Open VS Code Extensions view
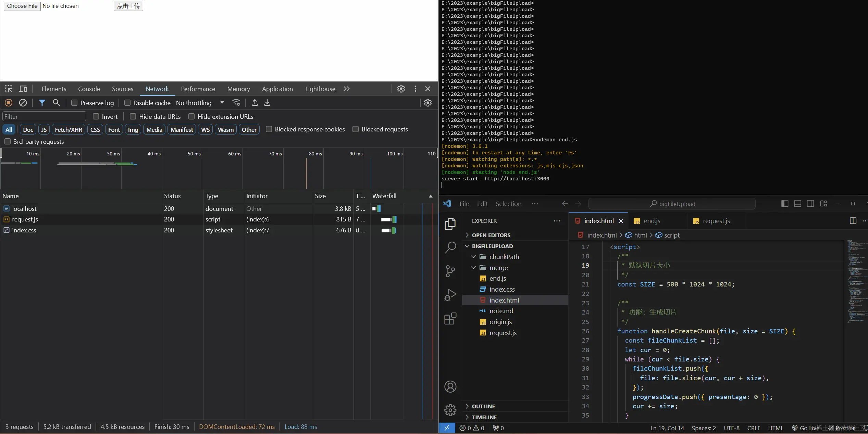This screenshot has height=434, width=868. [450, 319]
